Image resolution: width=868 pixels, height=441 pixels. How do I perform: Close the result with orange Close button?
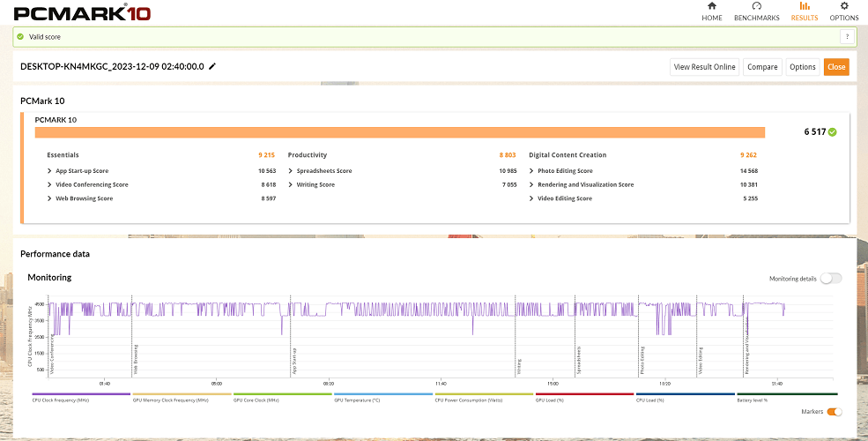click(x=836, y=67)
